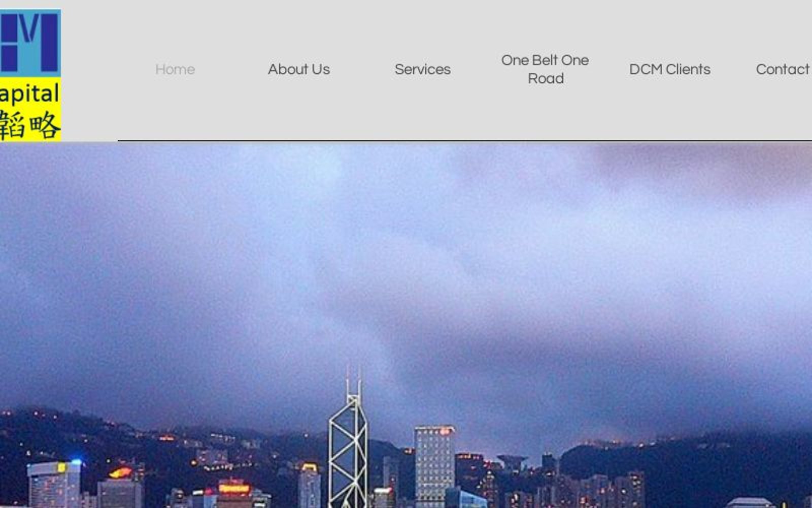Click the empty gray header below Services
Image resolution: width=812 pixels, height=508 pixels.
(x=423, y=109)
